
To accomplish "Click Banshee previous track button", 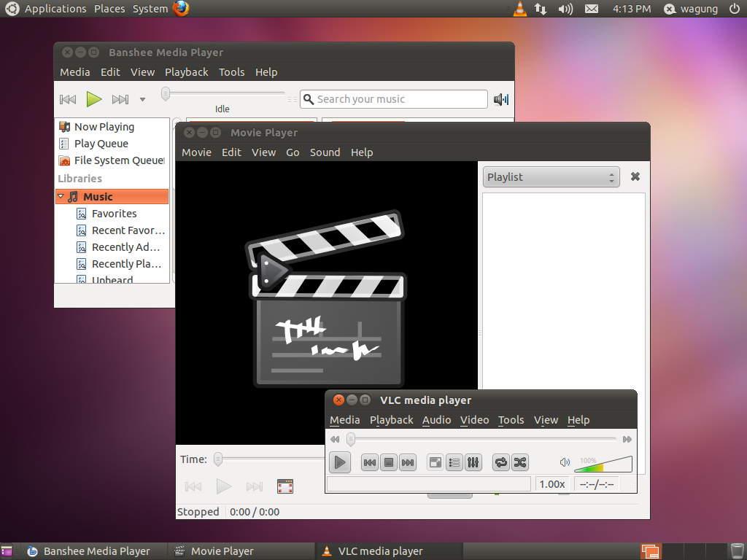I will (x=68, y=99).
